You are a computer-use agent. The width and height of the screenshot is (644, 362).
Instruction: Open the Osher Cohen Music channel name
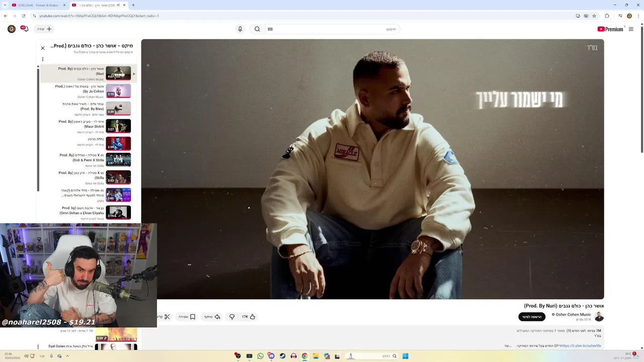(574, 315)
